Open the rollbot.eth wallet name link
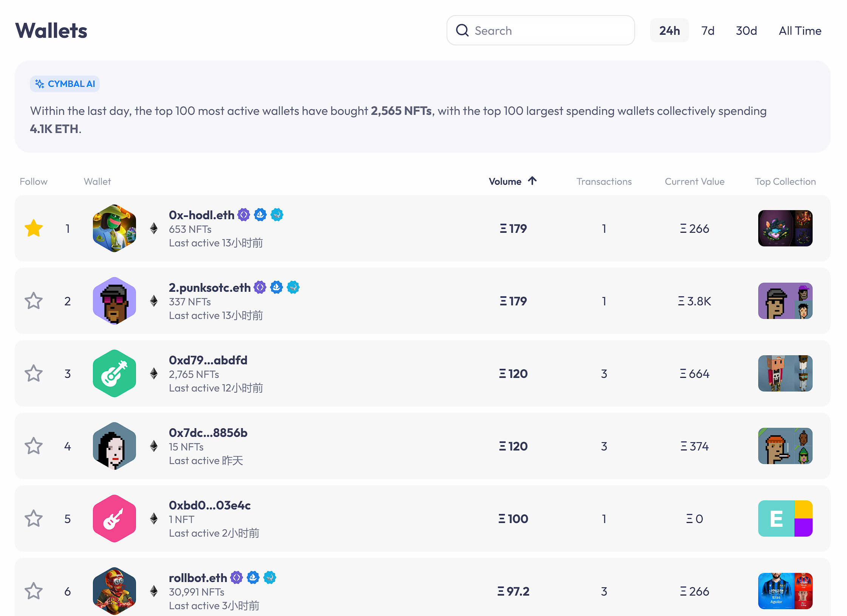 coord(198,577)
